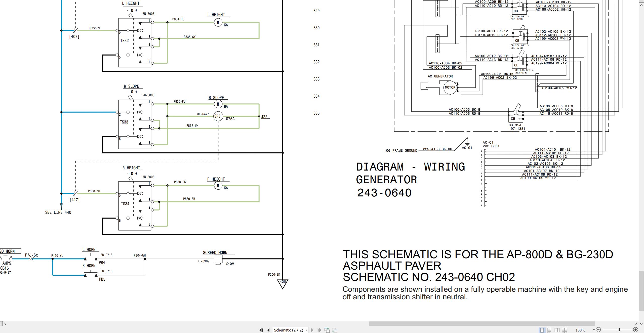This screenshot has width=644, height=333.
Task: Switch to single page view mode
Action: [x=542, y=330]
